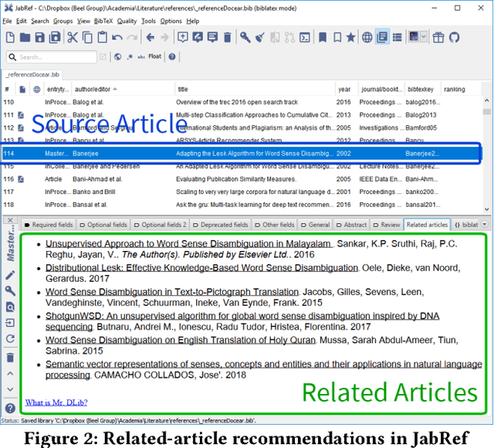Undo the last action
This screenshot has width=494, height=448.
click(117, 38)
